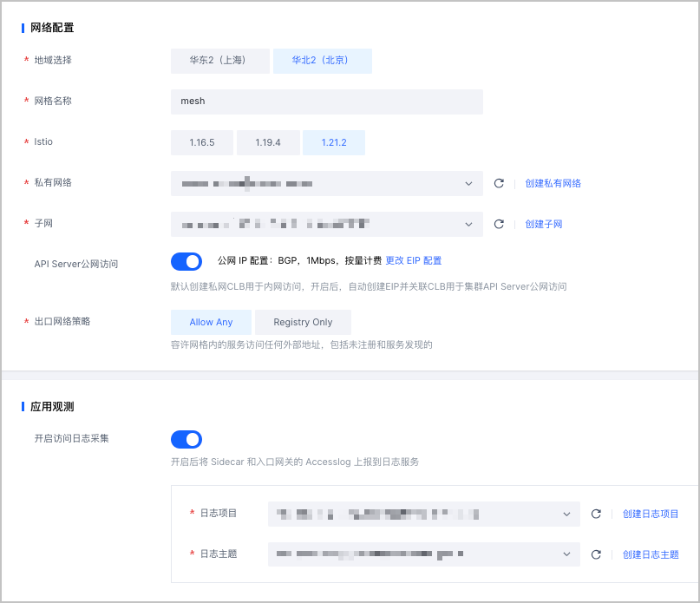Refresh the 私有网络 list
700x603 pixels.
(499, 183)
